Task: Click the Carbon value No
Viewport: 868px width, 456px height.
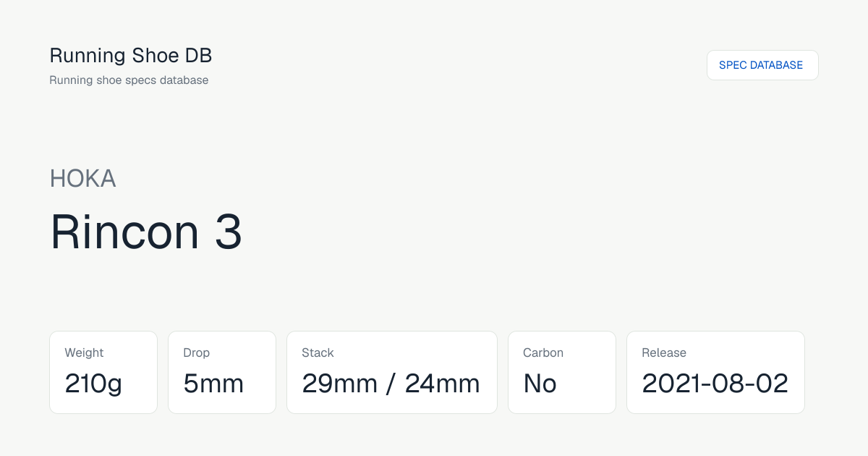Action: click(540, 384)
